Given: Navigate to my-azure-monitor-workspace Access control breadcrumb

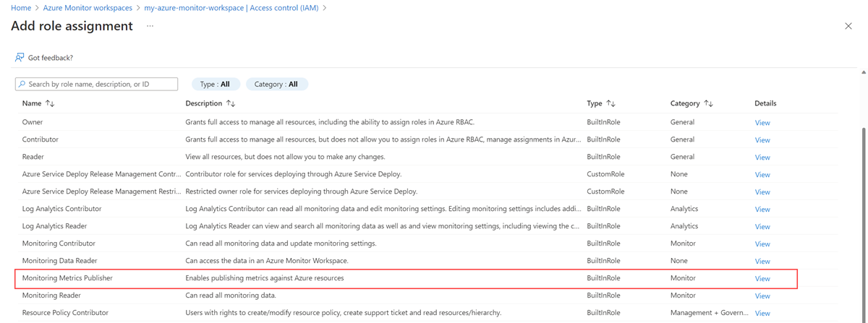Looking at the screenshot, I should (x=231, y=8).
